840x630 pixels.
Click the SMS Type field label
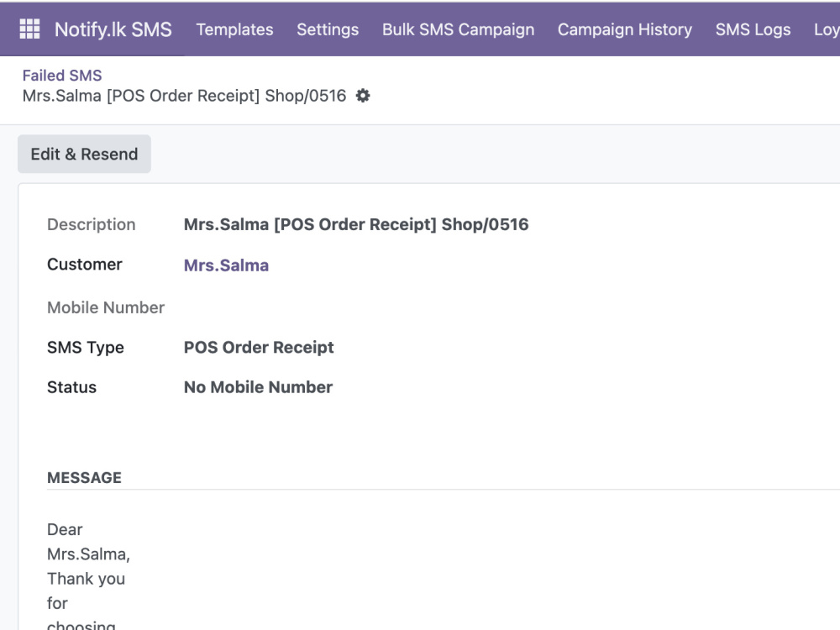coord(86,348)
